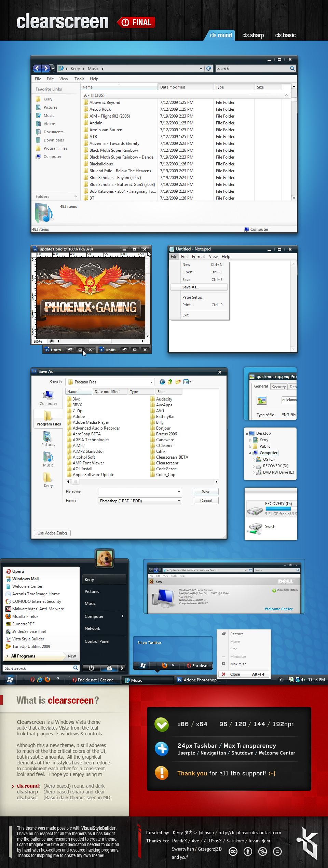Screen dimensions: 328x868
Task: Expand the OS (C:) tree node
Action: [x=254, y=460]
